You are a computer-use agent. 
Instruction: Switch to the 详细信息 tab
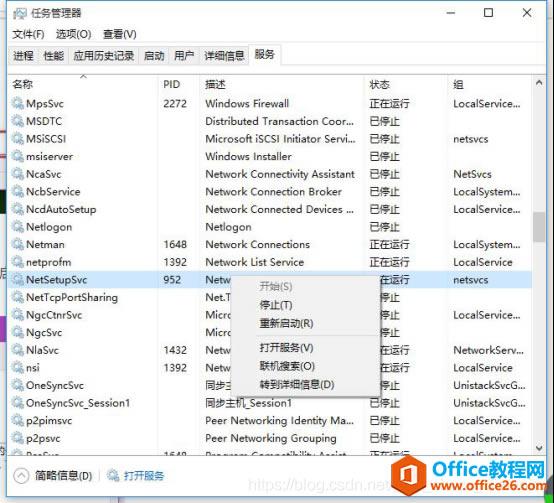click(224, 56)
